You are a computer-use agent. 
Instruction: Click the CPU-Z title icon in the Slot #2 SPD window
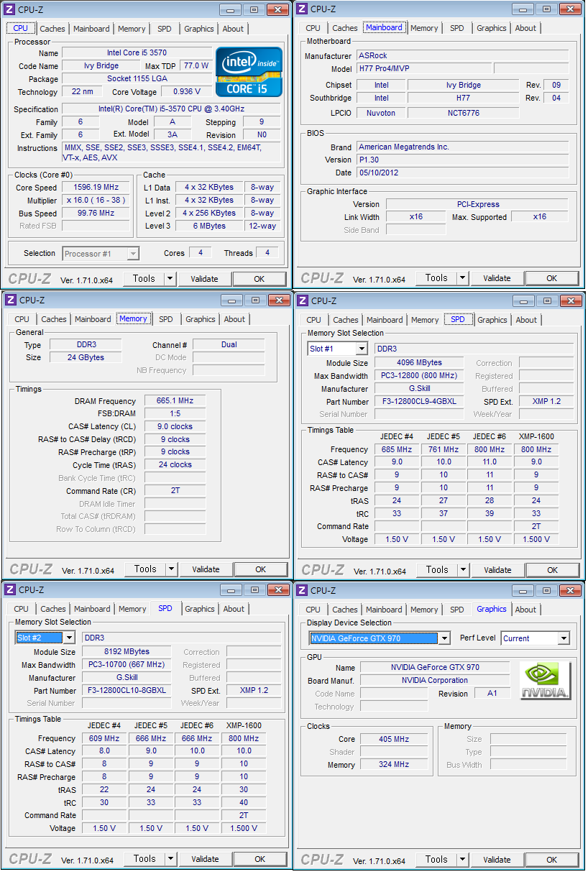click(10, 589)
